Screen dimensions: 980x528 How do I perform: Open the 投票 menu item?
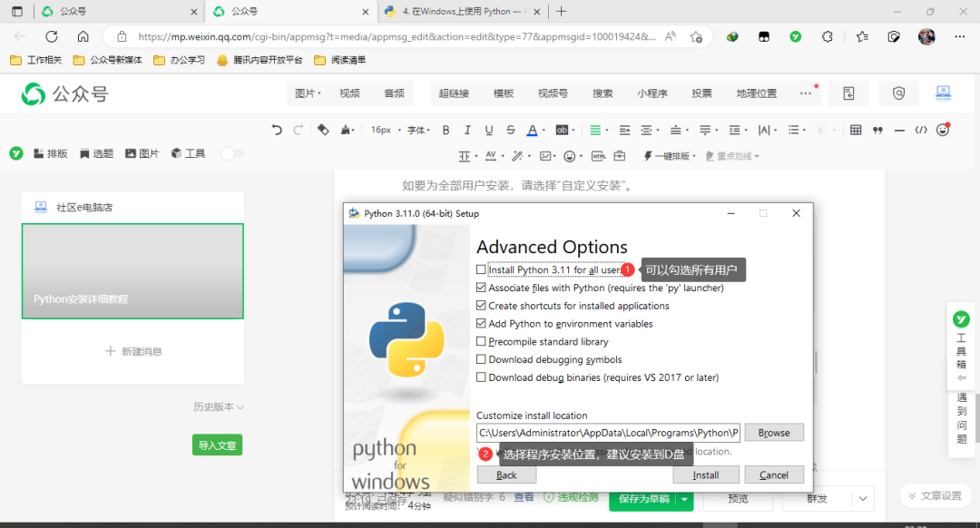click(x=701, y=93)
